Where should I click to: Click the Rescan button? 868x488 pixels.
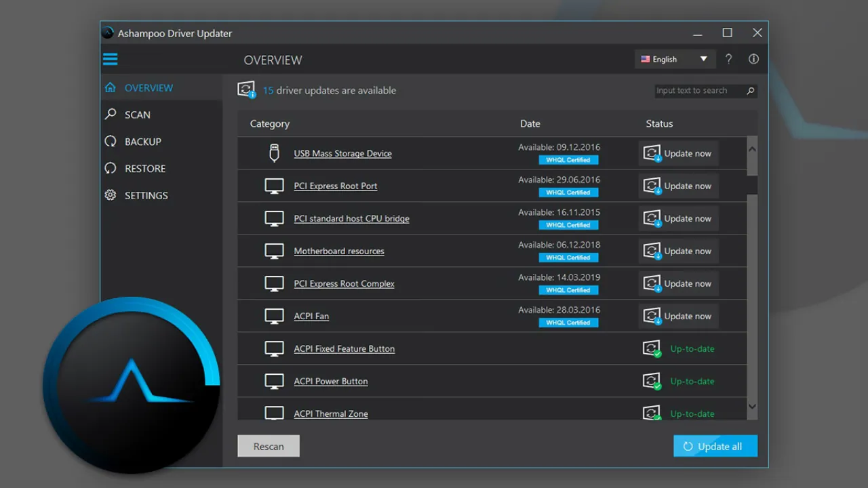[269, 446]
